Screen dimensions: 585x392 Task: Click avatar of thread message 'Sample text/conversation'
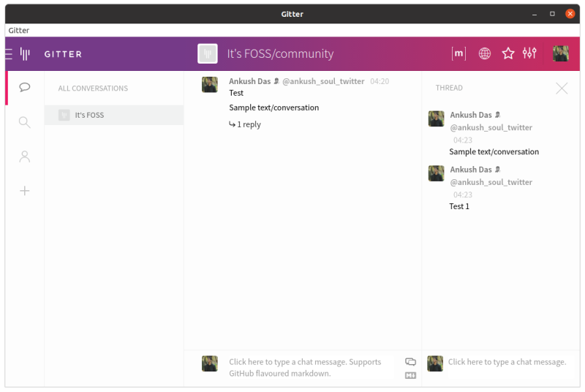pyautogui.click(x=436, y=118)
